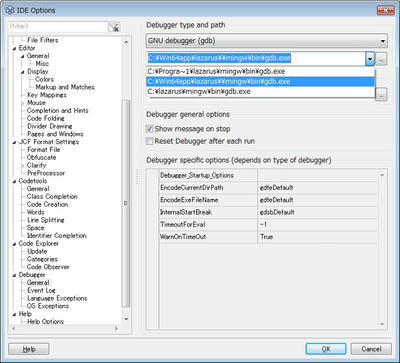This screenshot has height=363, width=400.
Task: Collapse the debugger path combo box arrow
Action: tap(370, 59)
